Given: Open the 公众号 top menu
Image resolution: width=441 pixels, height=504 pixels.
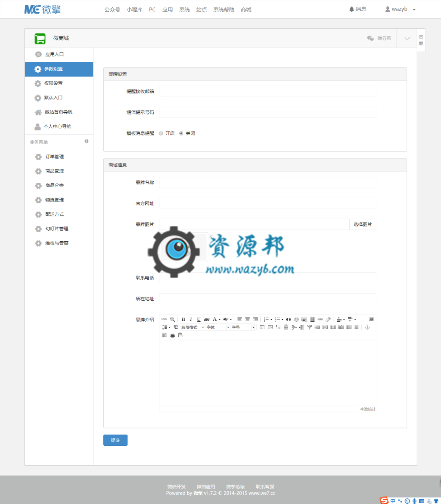Looking at the screenshot, I should [112, 10].
